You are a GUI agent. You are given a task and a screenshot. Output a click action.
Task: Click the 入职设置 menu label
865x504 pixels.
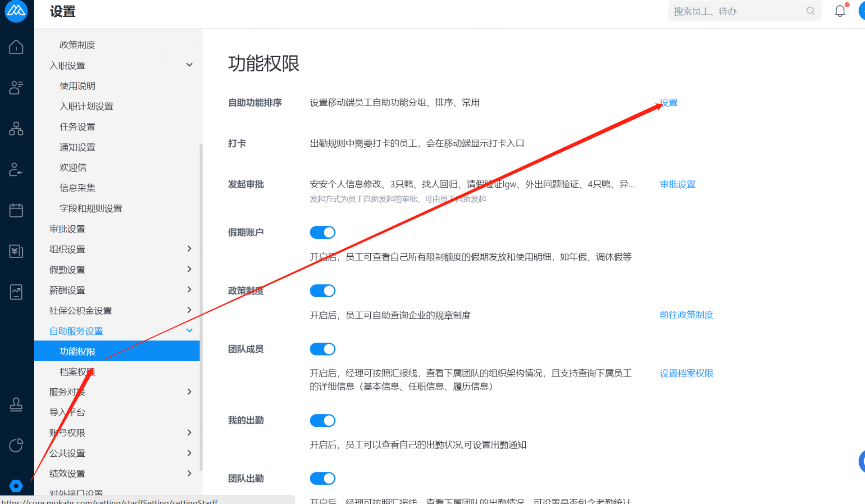(x=67, y=65)
